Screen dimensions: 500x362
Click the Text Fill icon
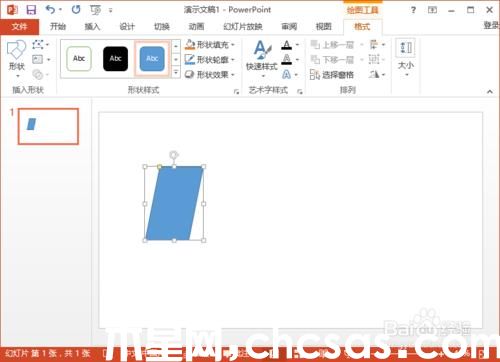pos(287,45)
